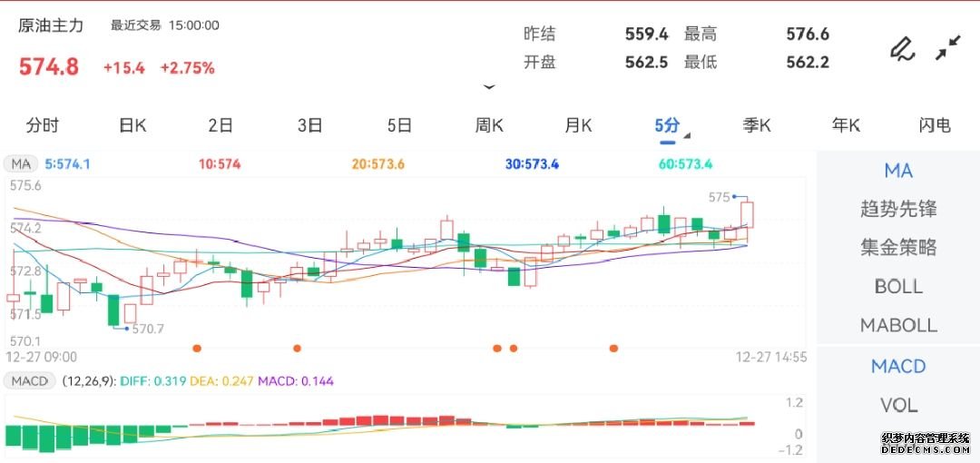Click the last price 574.8
Image resolution: width=980 pixels, height=463 pixels.
click(x=49, y=67)
